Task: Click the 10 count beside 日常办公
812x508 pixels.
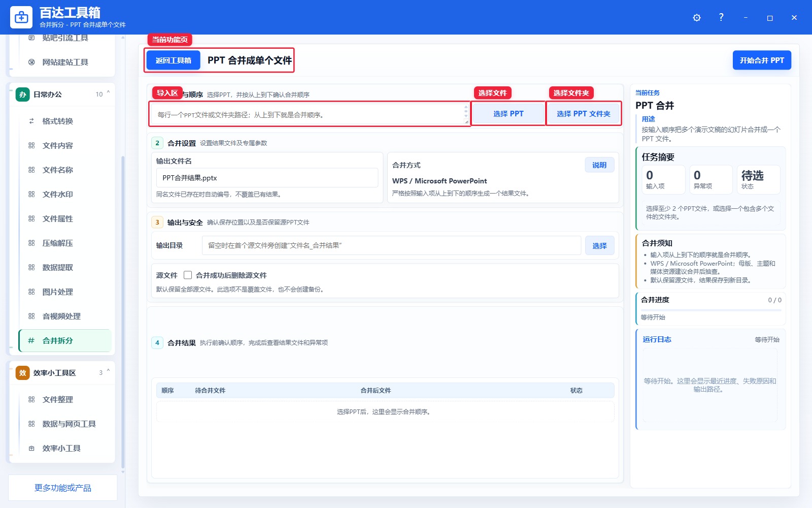Action: (x=99, y=94)
